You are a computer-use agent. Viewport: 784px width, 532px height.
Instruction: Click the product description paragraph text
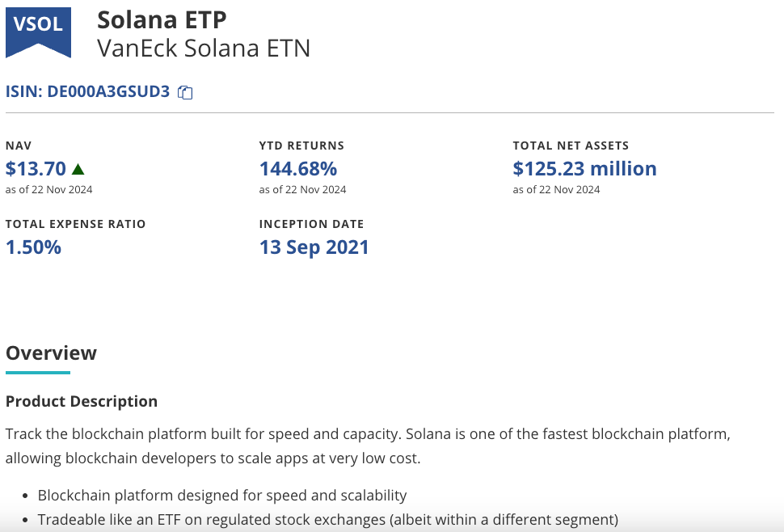[x=368, y=446]
